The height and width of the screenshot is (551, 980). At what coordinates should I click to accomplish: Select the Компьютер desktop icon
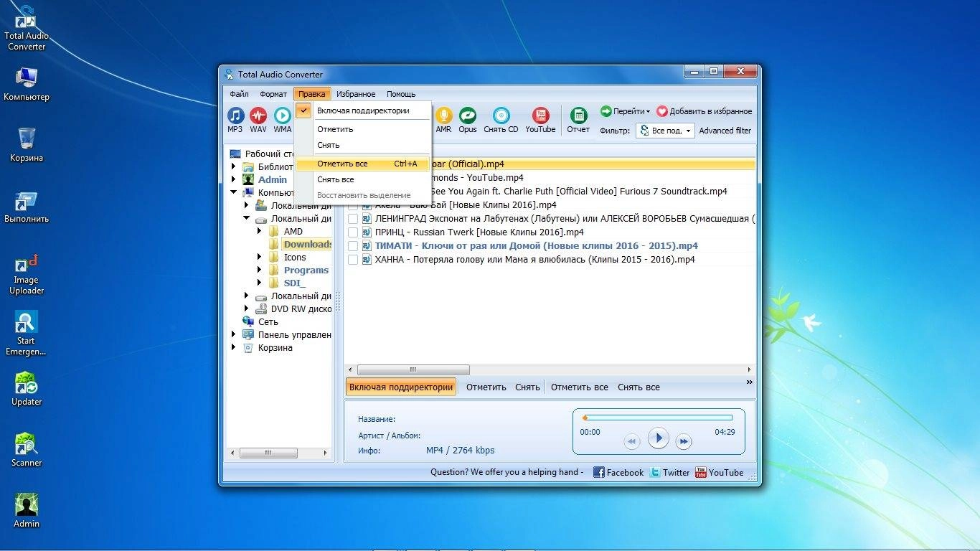point(27,83)
